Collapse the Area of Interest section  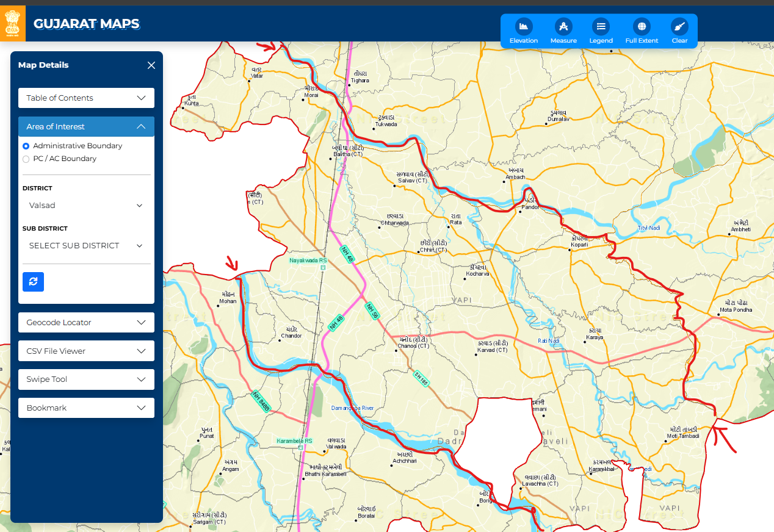[86, 126]
